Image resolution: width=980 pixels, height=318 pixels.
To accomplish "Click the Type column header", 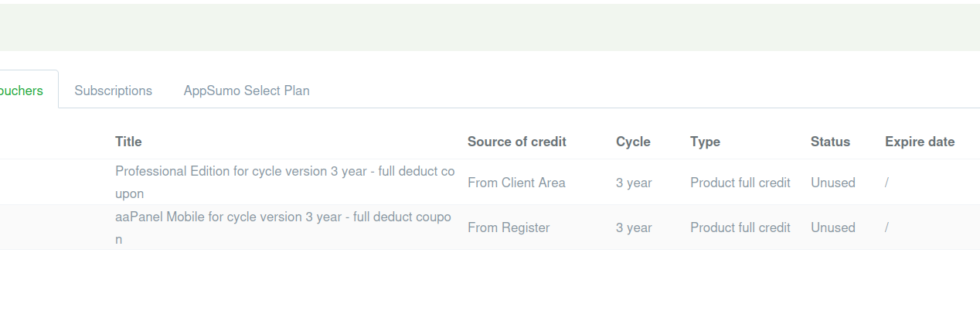I will [x=705, y=142].
